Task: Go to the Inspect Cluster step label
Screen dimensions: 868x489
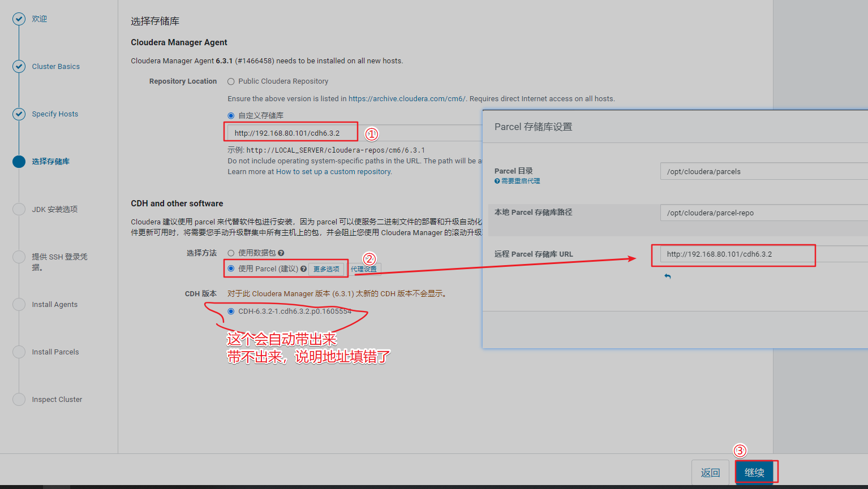Action: point(57,399)
